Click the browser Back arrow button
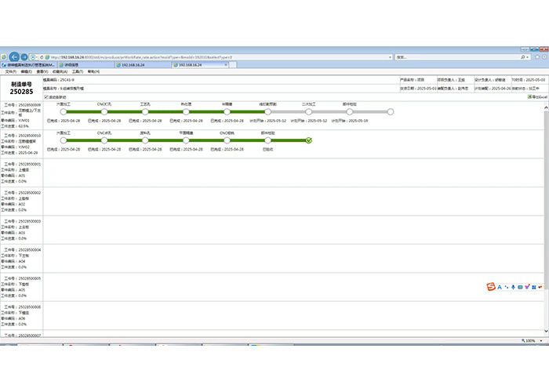The image size is (549, 392). click(13, 57)
